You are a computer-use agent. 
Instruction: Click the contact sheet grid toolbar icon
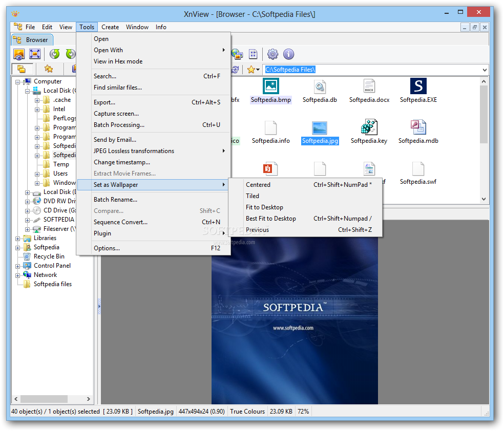click(x=254, y=54)
